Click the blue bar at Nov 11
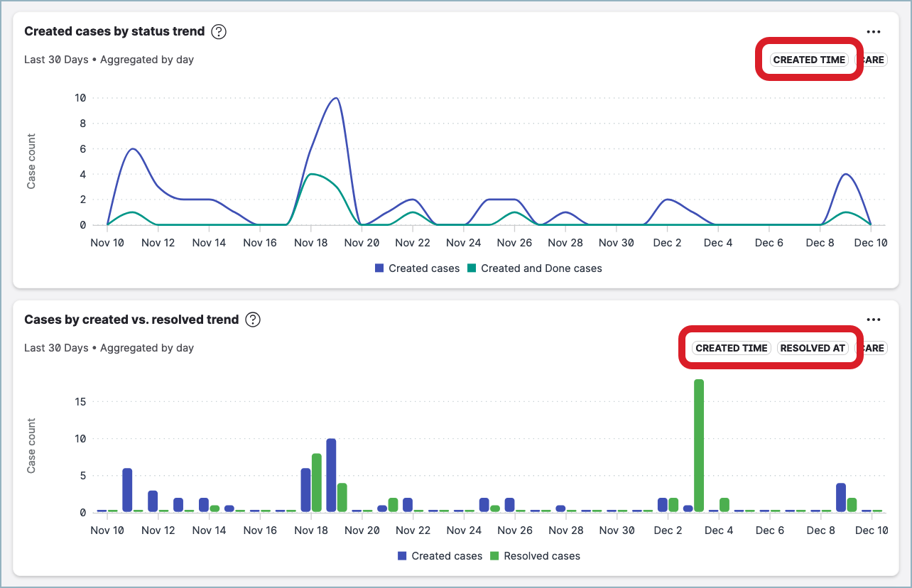This screenshot has height=588, width=912. click(127, 490)
